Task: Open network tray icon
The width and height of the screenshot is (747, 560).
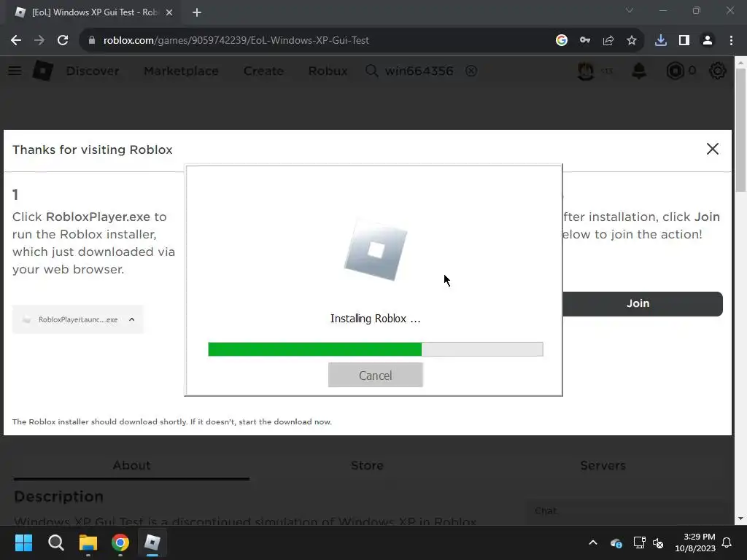Action: [639, 542]
